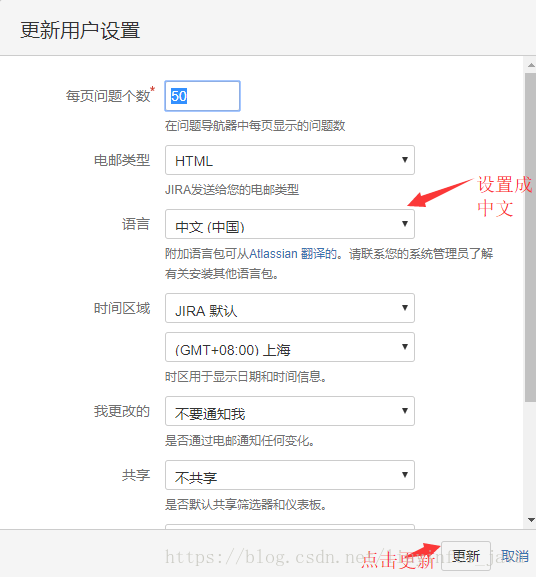Open the 电邮类型 HTML dropdown

point(290,160)
